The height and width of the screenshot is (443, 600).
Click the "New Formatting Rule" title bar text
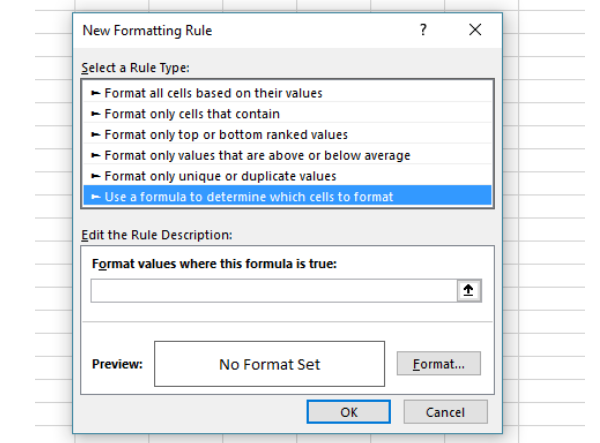point(147,31)
